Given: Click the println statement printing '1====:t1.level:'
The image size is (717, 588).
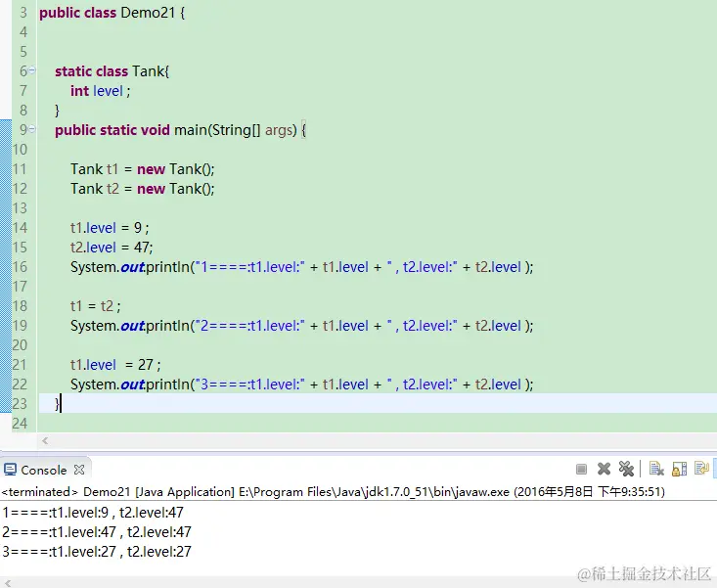Looking at the screenshot, I should (x=302, y=267).
